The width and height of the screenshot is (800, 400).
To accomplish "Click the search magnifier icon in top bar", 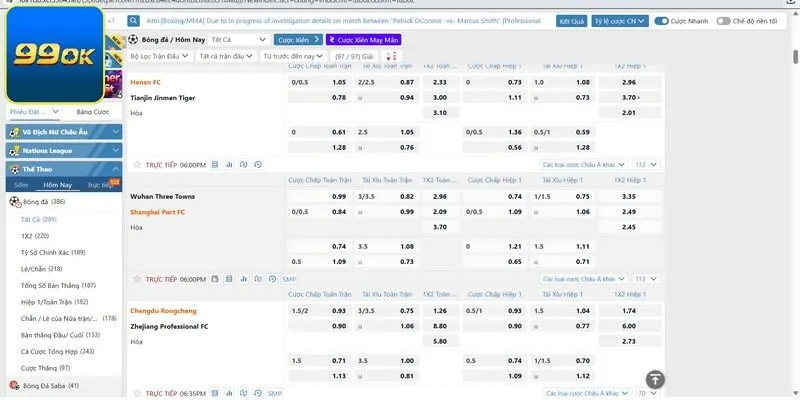I will 135,20.
